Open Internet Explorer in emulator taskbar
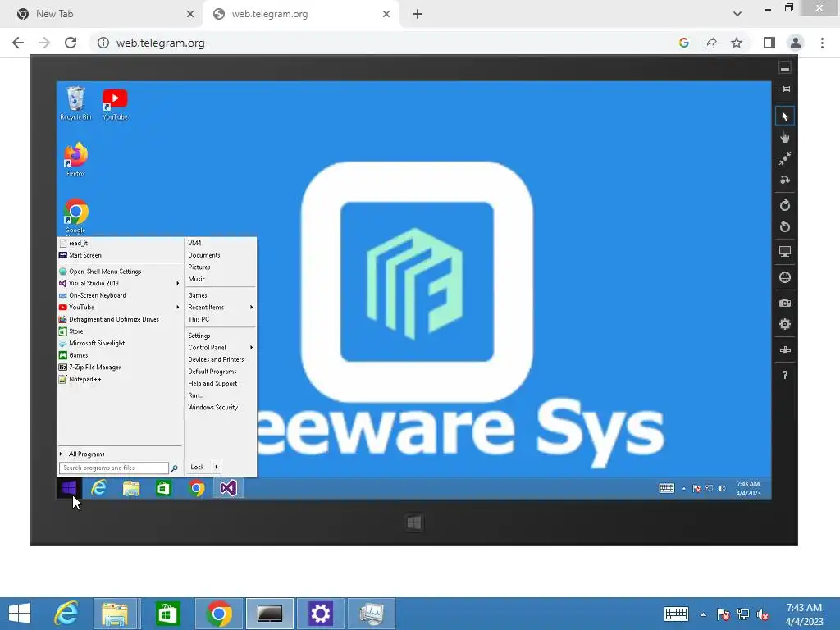Image resolution: width=840 pixels, height=630 pixels. (98, 488)
